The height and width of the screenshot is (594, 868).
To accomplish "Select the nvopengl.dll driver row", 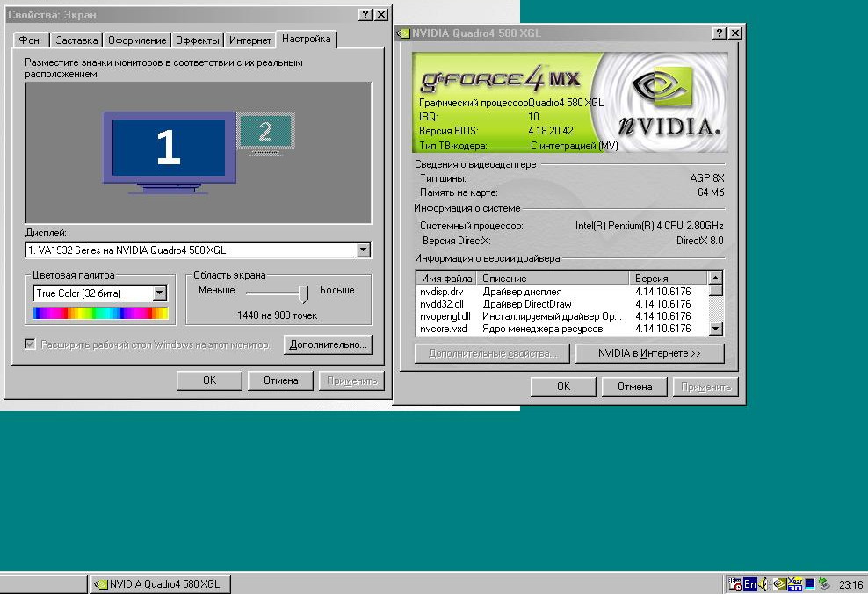I will click(562, 316).
